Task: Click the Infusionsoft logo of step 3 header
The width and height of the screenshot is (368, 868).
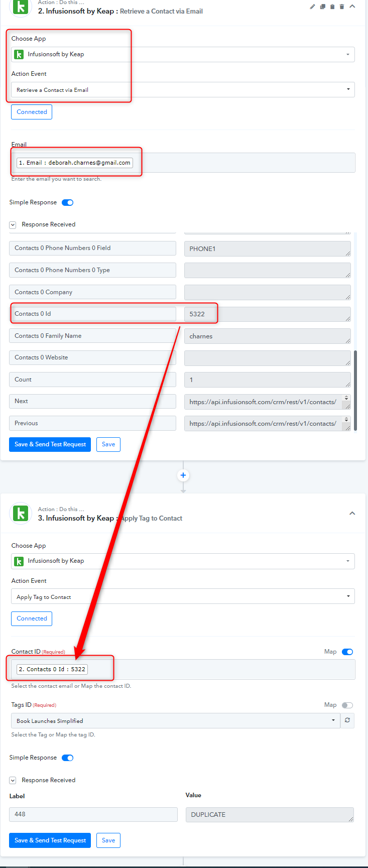Action: pyautogui.click(x=21, y=513)
